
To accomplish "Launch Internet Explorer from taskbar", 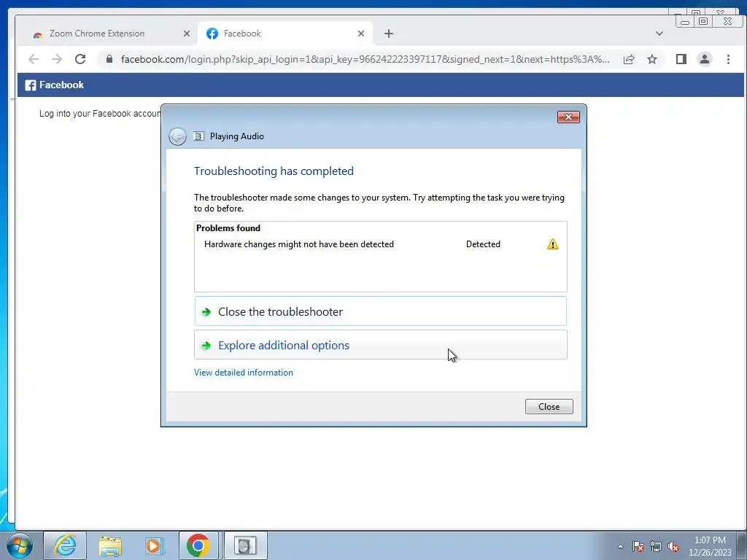I will [65, 545].
